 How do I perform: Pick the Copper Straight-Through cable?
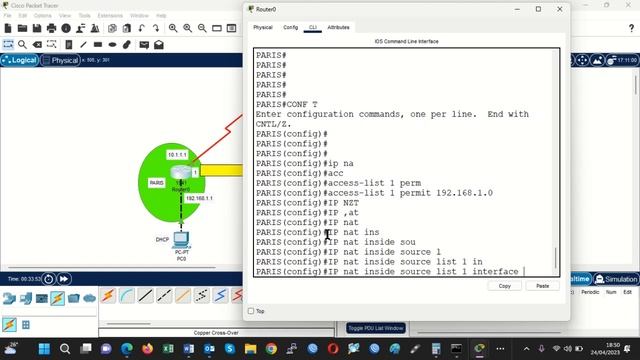145,296
